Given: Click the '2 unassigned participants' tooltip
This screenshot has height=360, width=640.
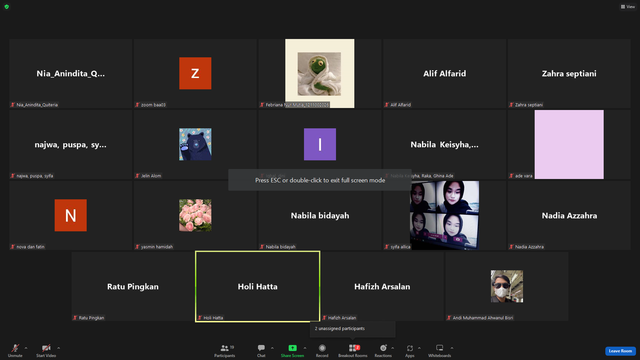Looking at the screenshot, I should click(353, 329).
